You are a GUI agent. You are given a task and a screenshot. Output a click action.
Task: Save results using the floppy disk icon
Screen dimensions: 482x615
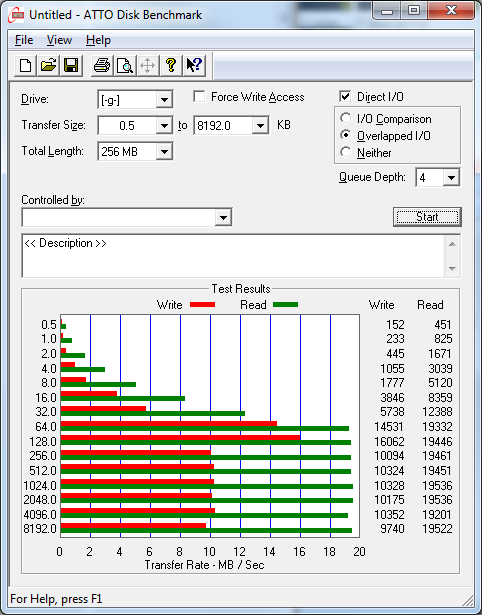point(71,65)
